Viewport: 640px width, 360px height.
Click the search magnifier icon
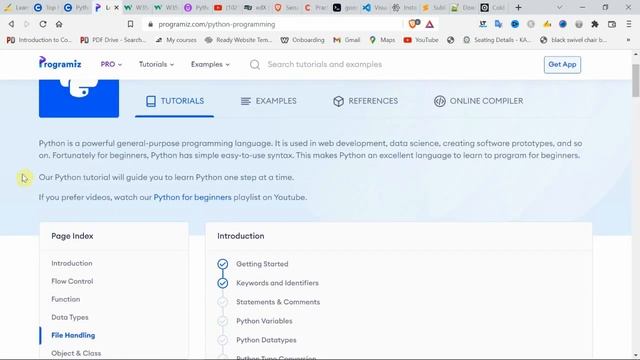pos(255,64)
